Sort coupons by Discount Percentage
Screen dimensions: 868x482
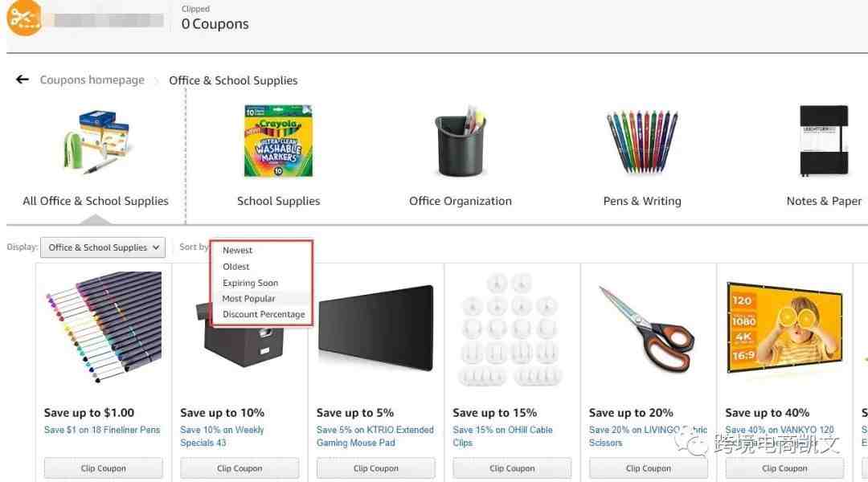pyautogui.click(x=264, y=314)
